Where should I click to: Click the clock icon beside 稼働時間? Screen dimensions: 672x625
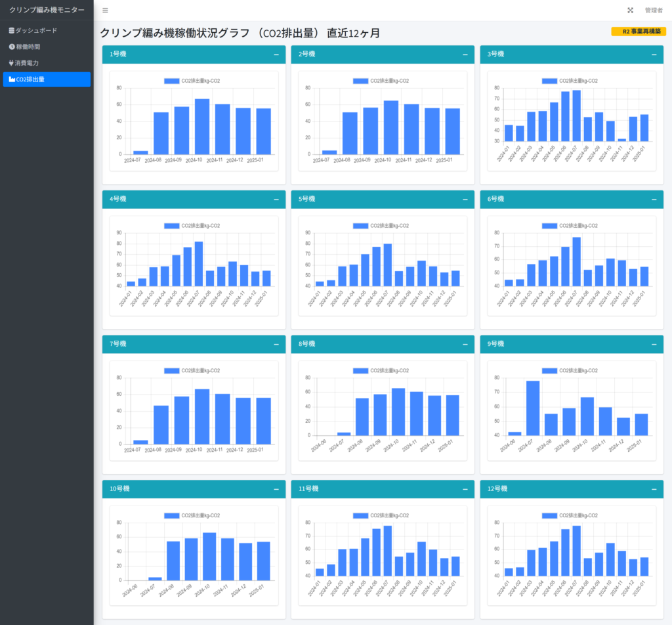11,47
